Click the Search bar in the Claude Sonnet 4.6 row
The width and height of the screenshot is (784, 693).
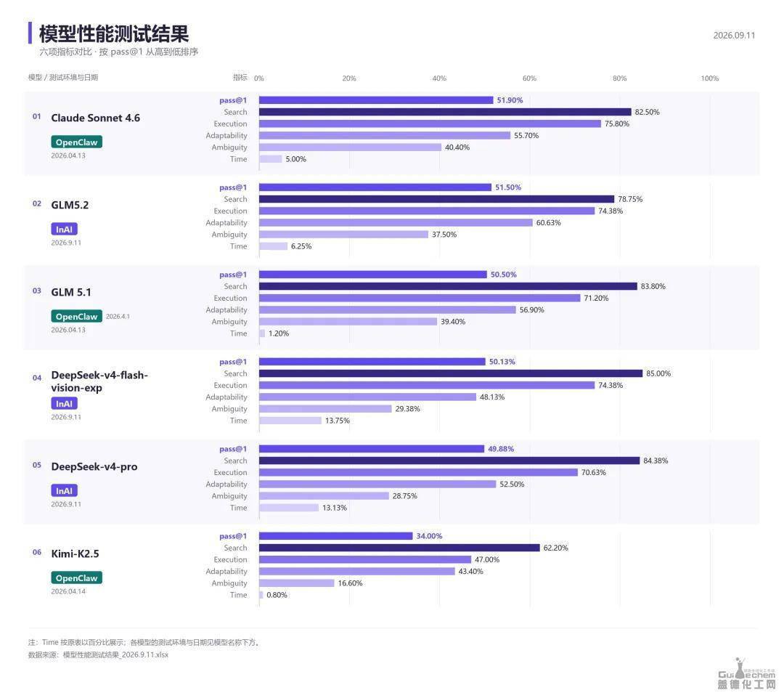point(445,112)
